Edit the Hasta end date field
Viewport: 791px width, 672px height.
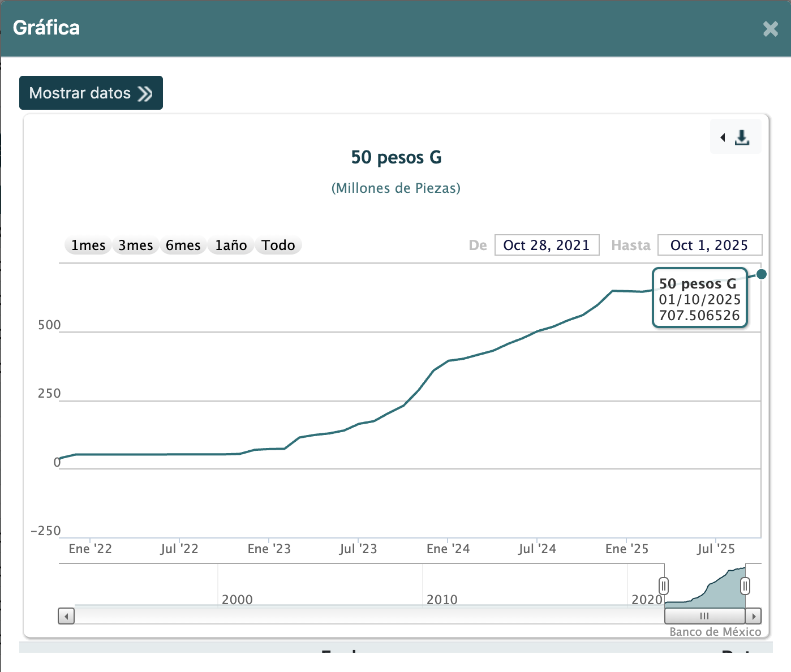coord(710,245)
